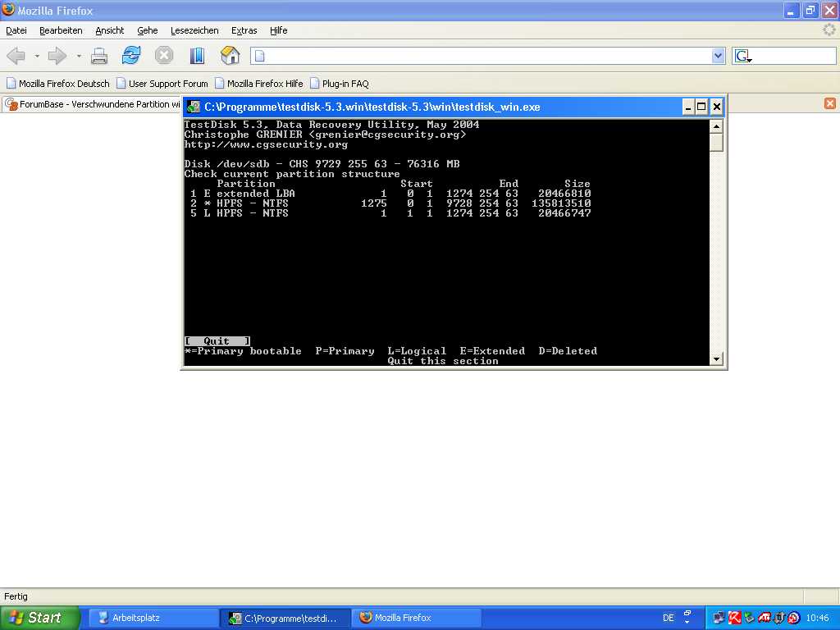Click the Firefox Back arrow button
This screenshot has height=630, width=840.
point(16,56)
